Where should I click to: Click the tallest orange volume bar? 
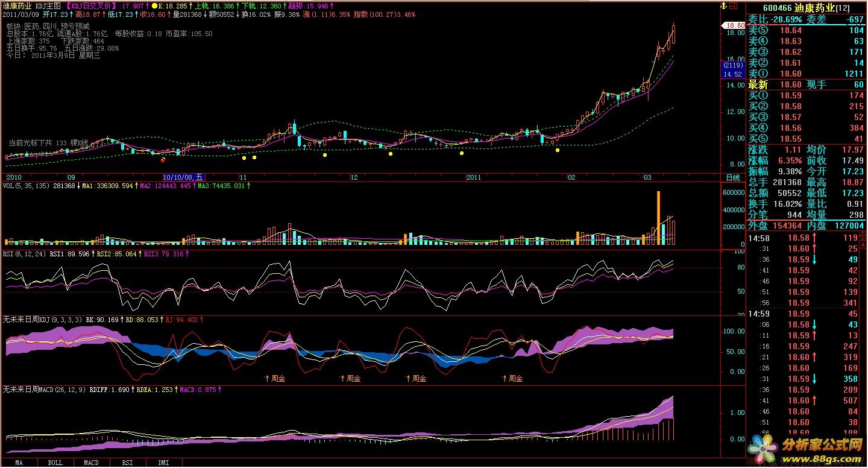(x=658, y=218)
